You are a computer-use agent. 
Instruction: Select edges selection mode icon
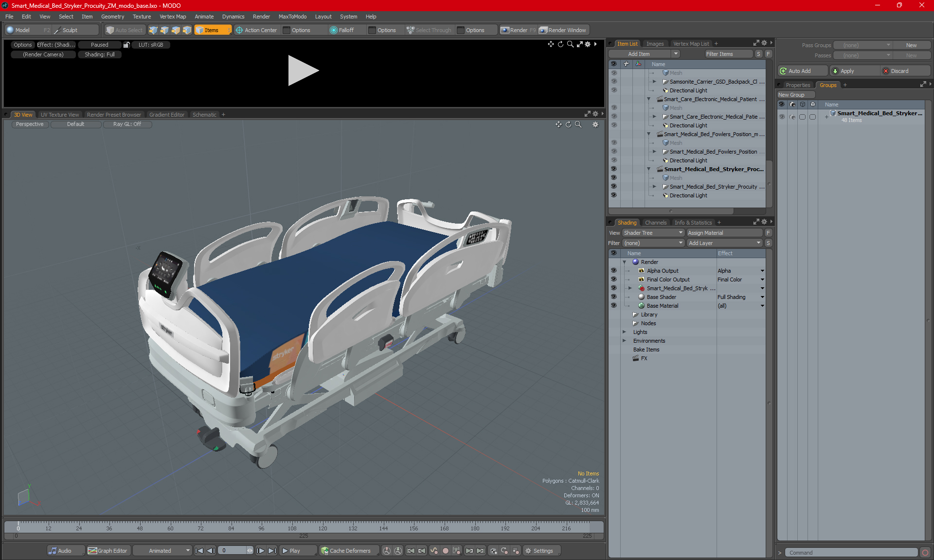click(x=164, y=30)
